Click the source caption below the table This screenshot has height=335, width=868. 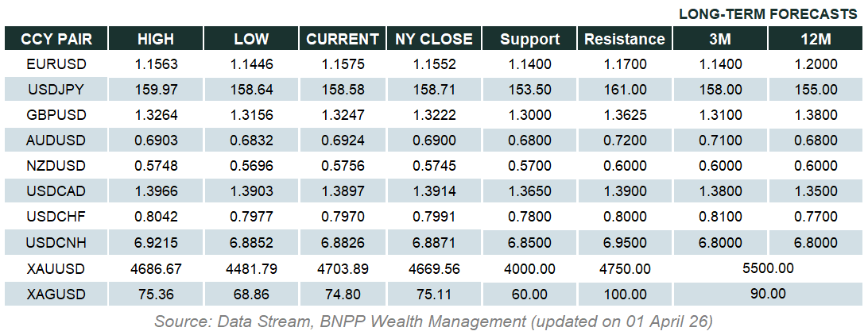coord(434,322)
